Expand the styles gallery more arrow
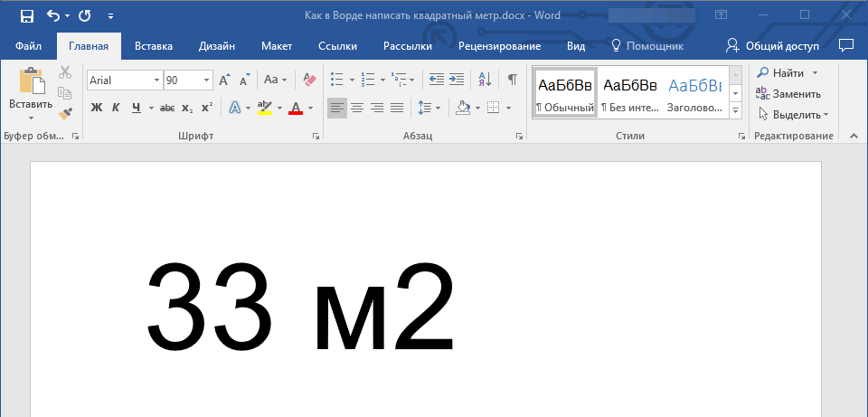The height and width of the screenshot is (417, 868). pos(735,109)
